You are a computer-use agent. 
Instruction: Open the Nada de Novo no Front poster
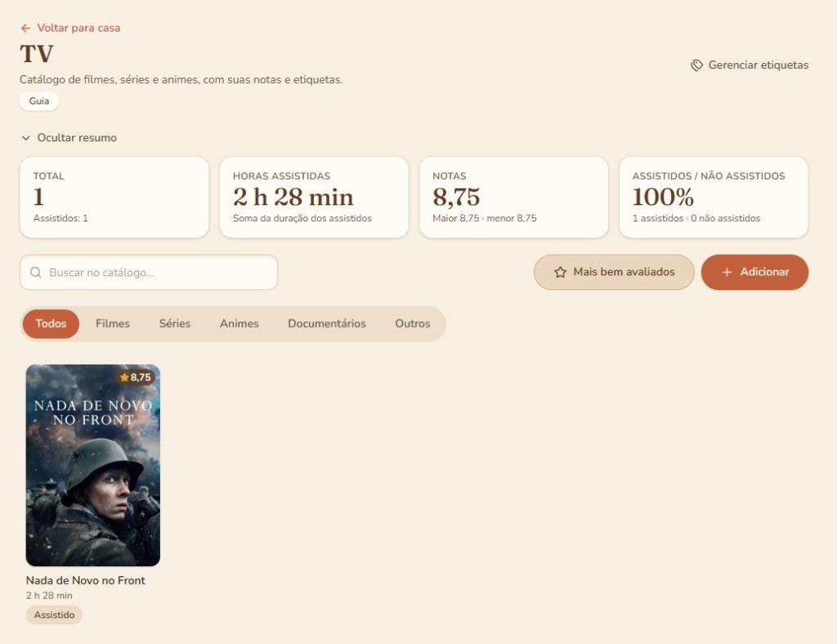point(93,465)
